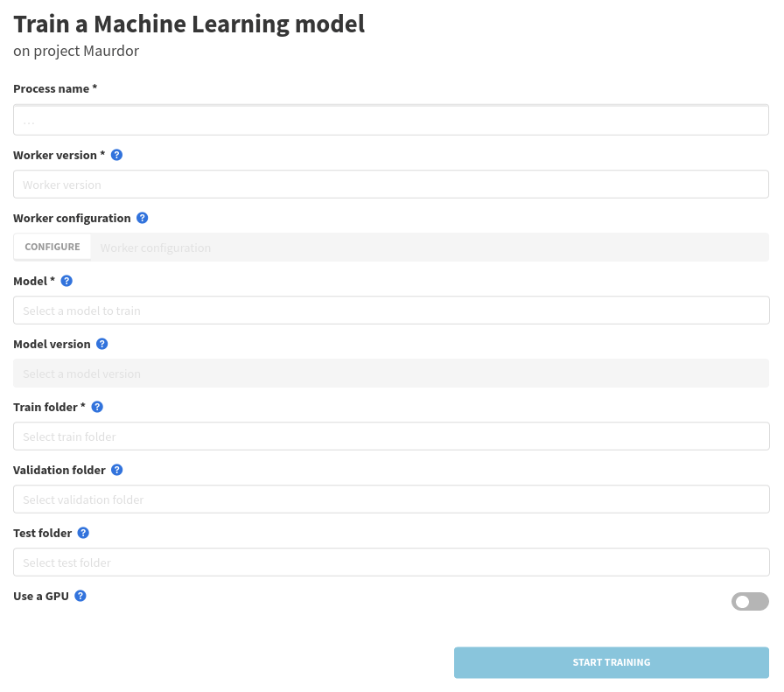Expand the Select a model to train field
The width and height of the screenshot is (784, 692).
[x=391, y=311]
